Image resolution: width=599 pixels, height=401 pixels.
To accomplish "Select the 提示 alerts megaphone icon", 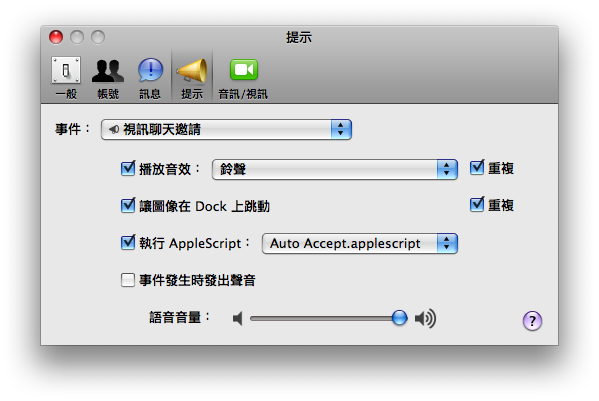I will 192,71.
